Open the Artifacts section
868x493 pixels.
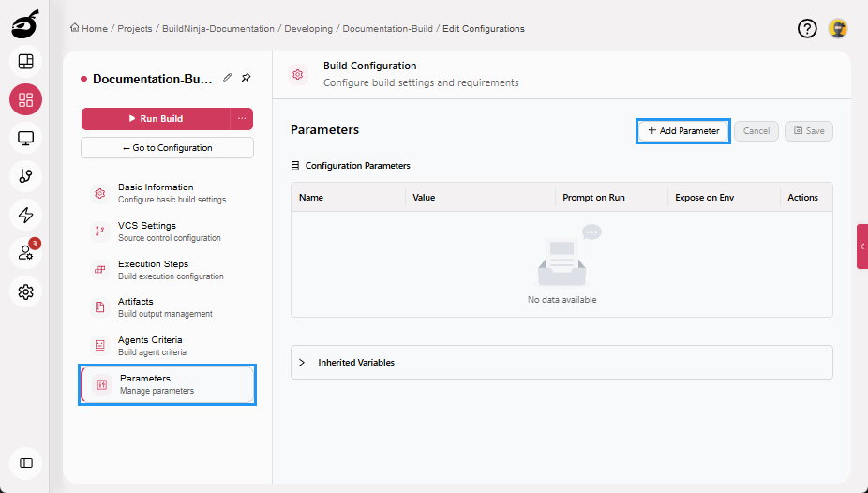[x=167, y=307]
